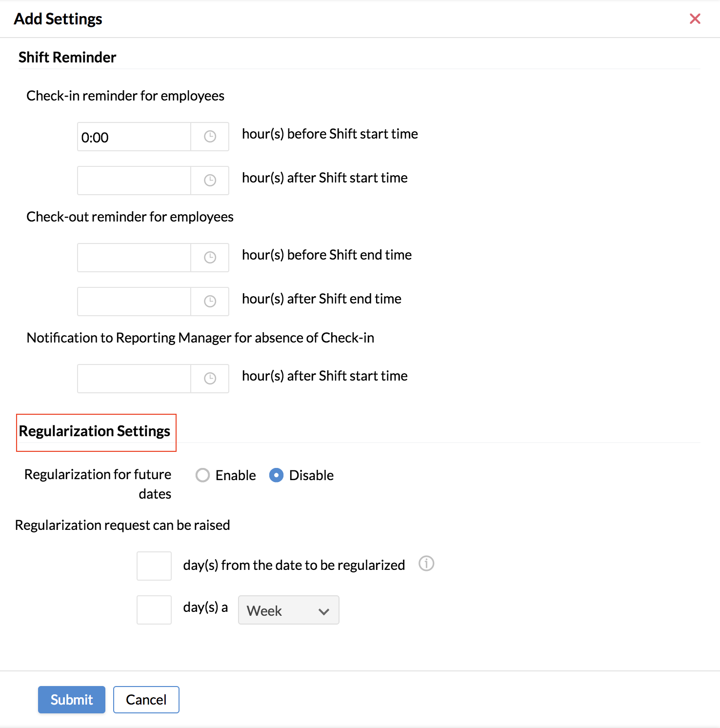
Task: Click chevron arrow on Week dropdown
Action: (323, 611)
